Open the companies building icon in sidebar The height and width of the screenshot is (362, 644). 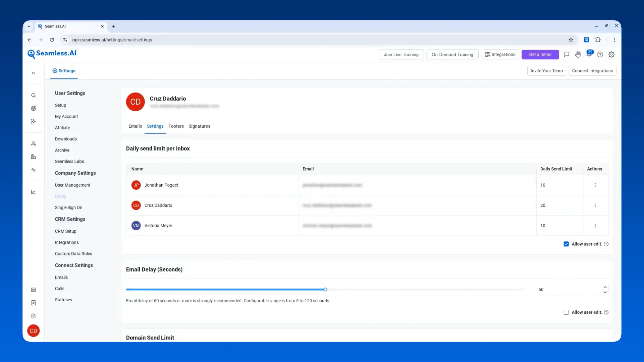34,157
